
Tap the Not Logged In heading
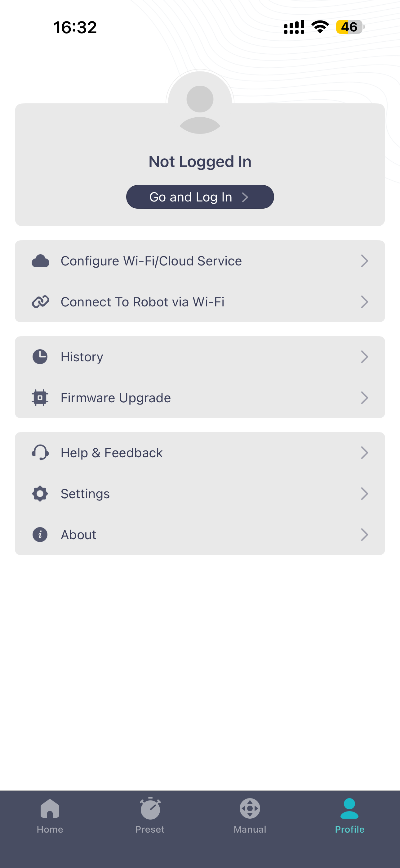tap(200, 162)
